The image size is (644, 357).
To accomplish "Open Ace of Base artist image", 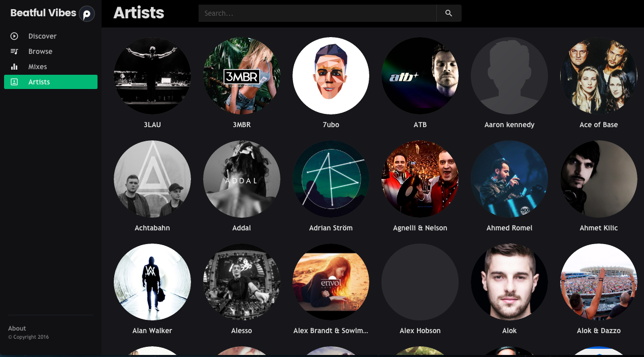I will (x=598, y=76).
